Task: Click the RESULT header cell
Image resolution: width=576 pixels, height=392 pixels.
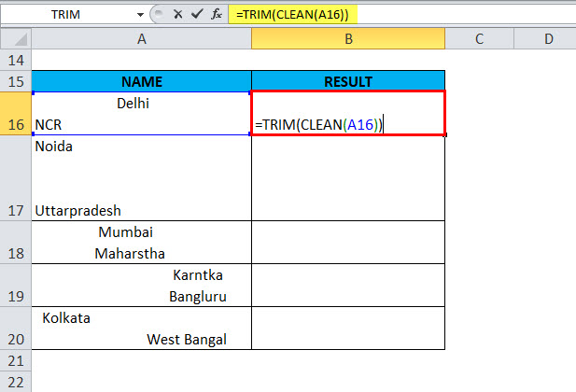Action: [348, 81]
